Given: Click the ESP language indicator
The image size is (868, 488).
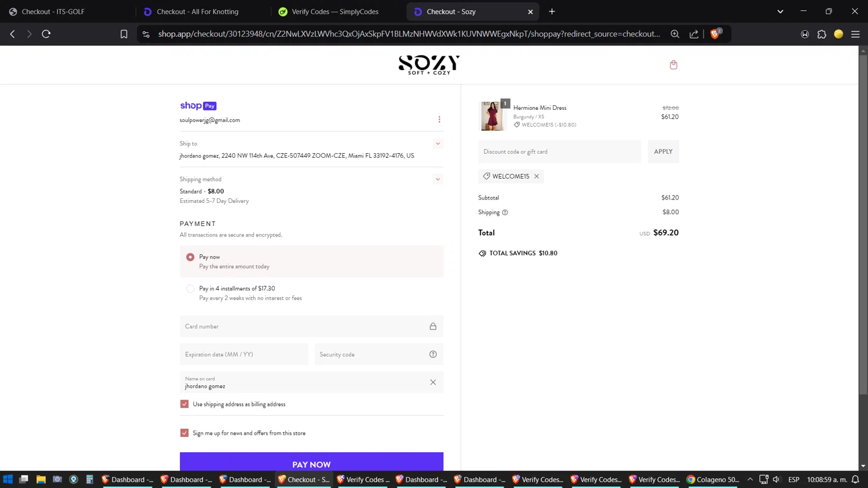Looking at the screenshot, I should (794, 479).
